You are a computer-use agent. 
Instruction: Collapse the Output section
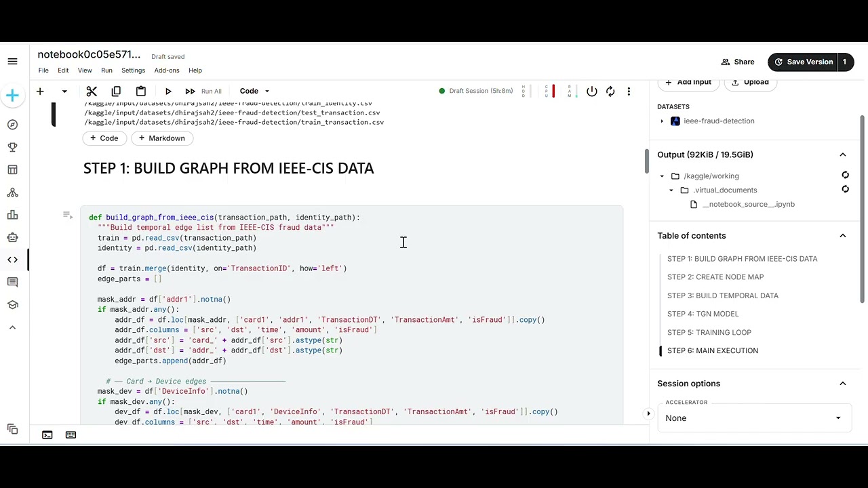tap(843, 155)
